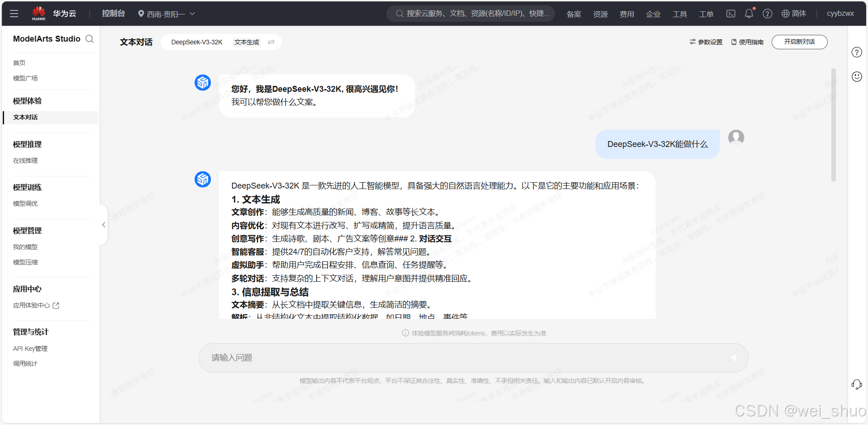
Task: Open the cybzwx account menu
Action: (x=840, y=14)
